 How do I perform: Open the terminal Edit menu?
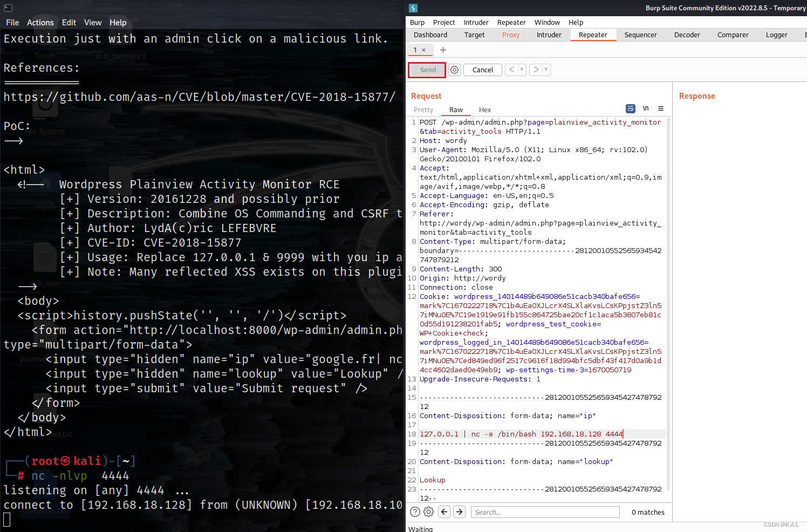69,23
